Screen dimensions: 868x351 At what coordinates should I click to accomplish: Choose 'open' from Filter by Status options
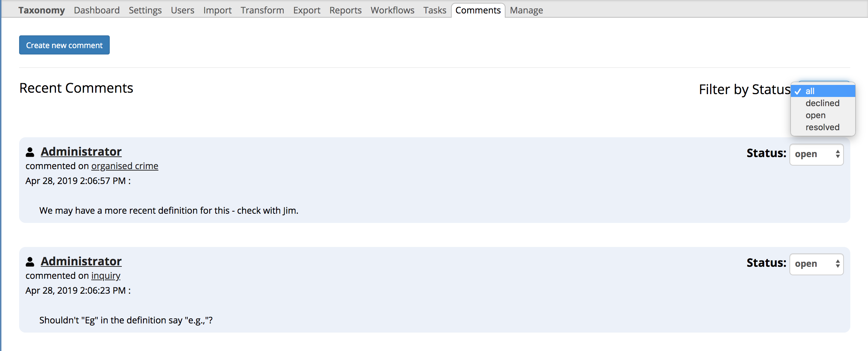pyautogui.click(x=815, y=115)
